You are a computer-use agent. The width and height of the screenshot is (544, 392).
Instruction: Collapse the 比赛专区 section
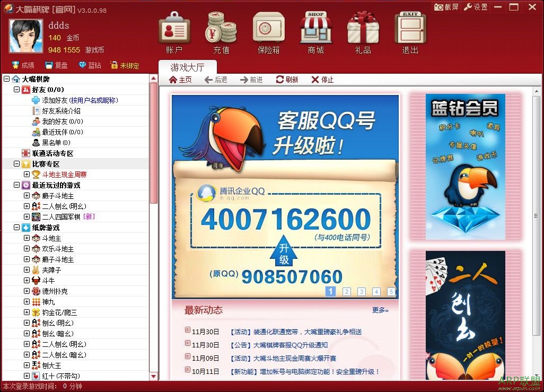pos(16,163)
